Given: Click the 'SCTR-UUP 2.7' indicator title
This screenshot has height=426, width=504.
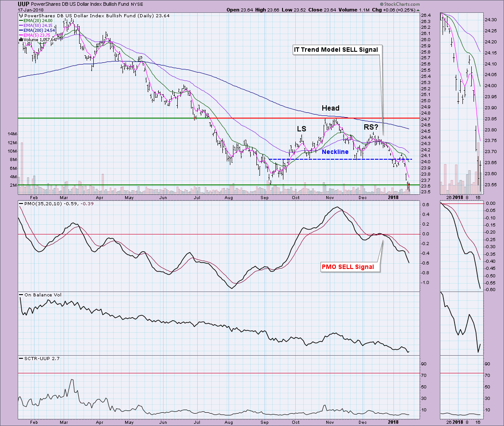Looking at the screenshot, I should pos(39,358).
